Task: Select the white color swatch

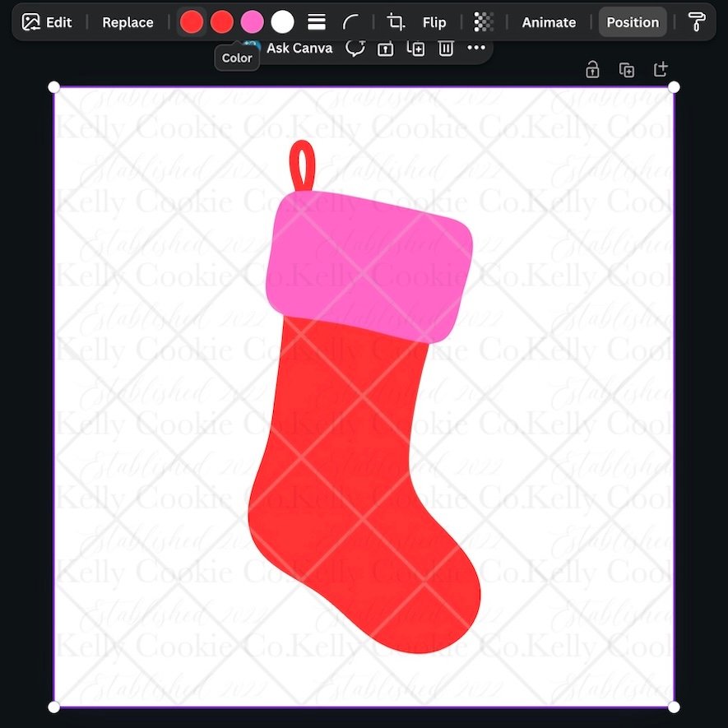Action: tap(283, 22)
